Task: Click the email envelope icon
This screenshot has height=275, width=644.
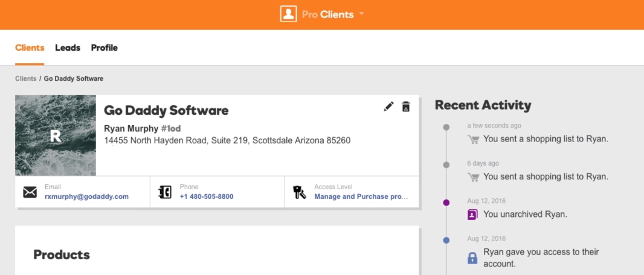Action: click(30, 192)
